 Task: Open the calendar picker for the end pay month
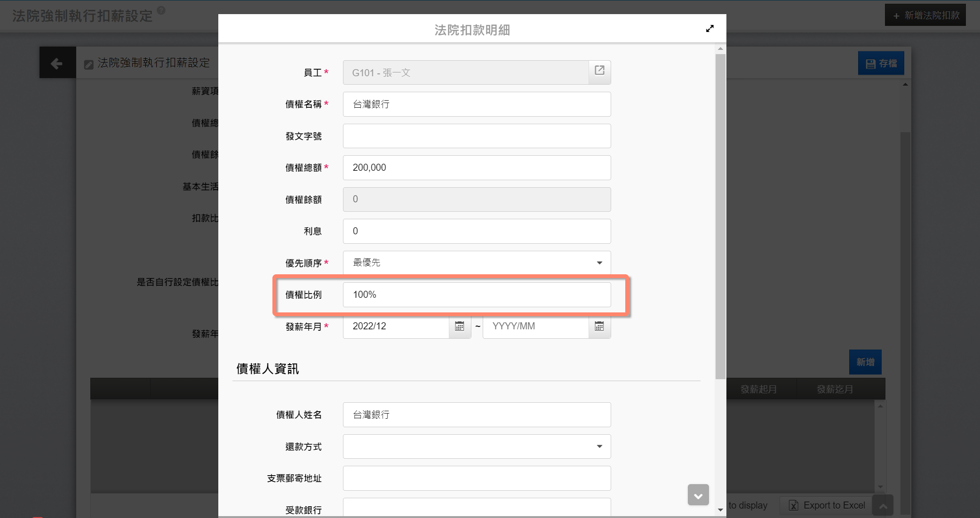599,327
